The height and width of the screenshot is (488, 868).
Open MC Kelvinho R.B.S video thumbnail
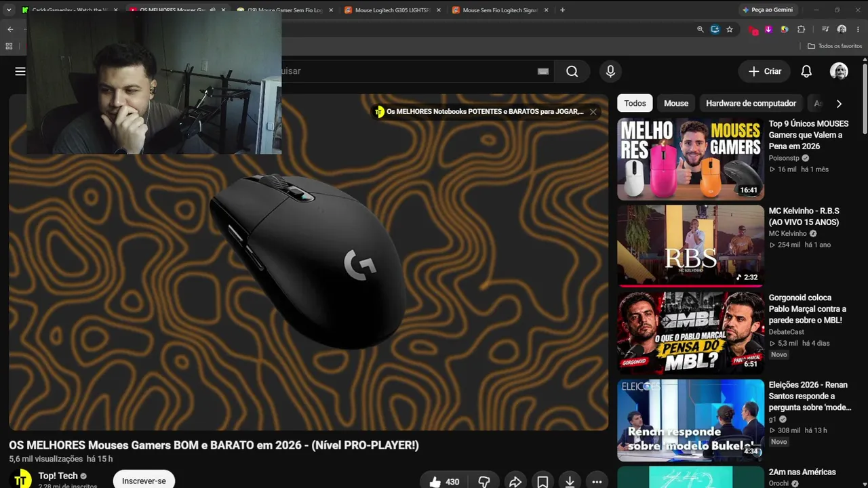(690, 246)
